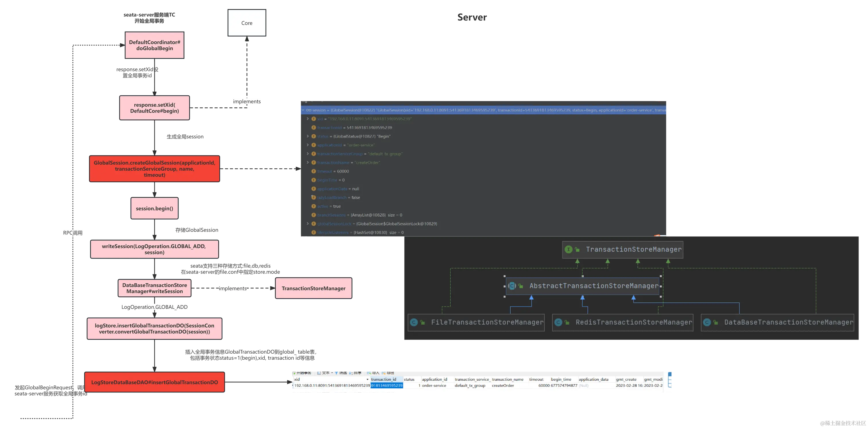Screen dimensions: 868x428
Task: Expand the globalSessionLock variable node
Action: coord(307,223)
